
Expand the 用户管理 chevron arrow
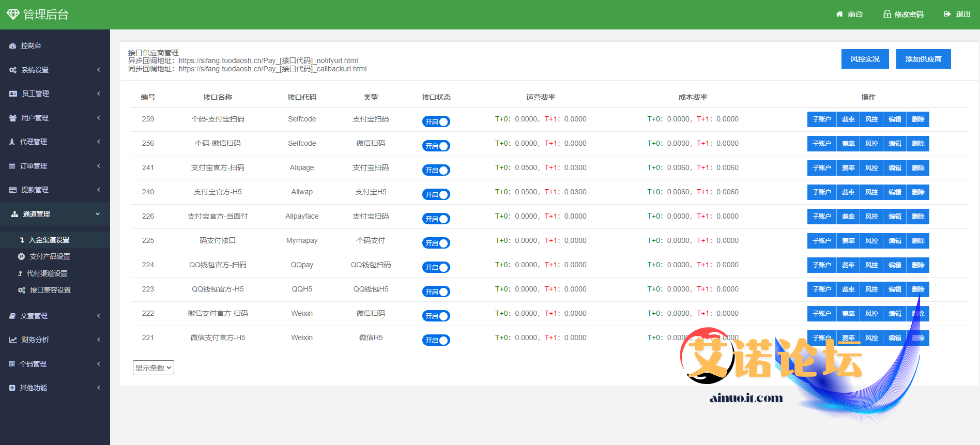pos(99,118)
